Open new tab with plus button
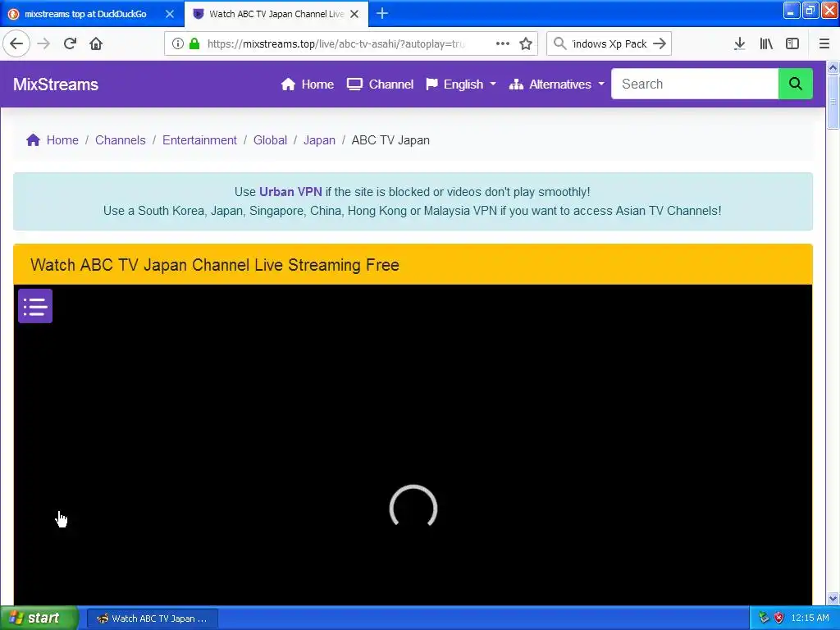 [382, 13]
